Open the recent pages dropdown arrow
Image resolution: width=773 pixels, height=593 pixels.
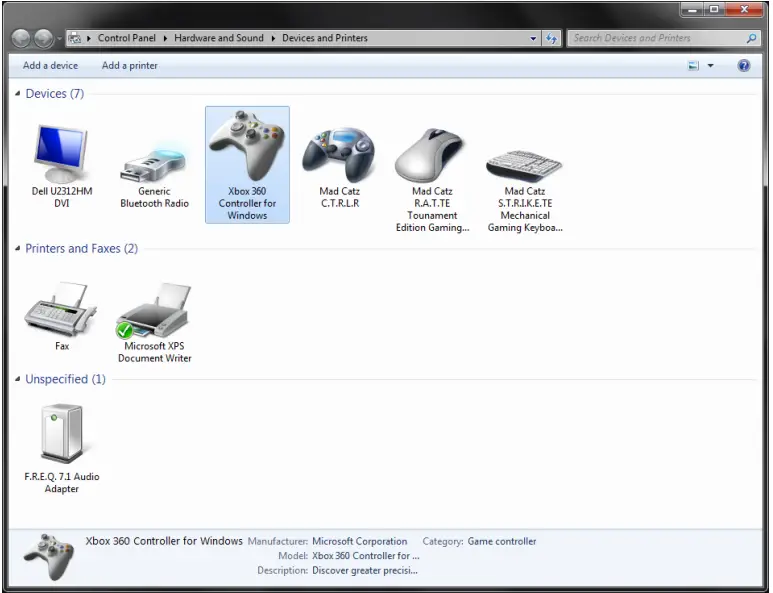coord(59,38)
